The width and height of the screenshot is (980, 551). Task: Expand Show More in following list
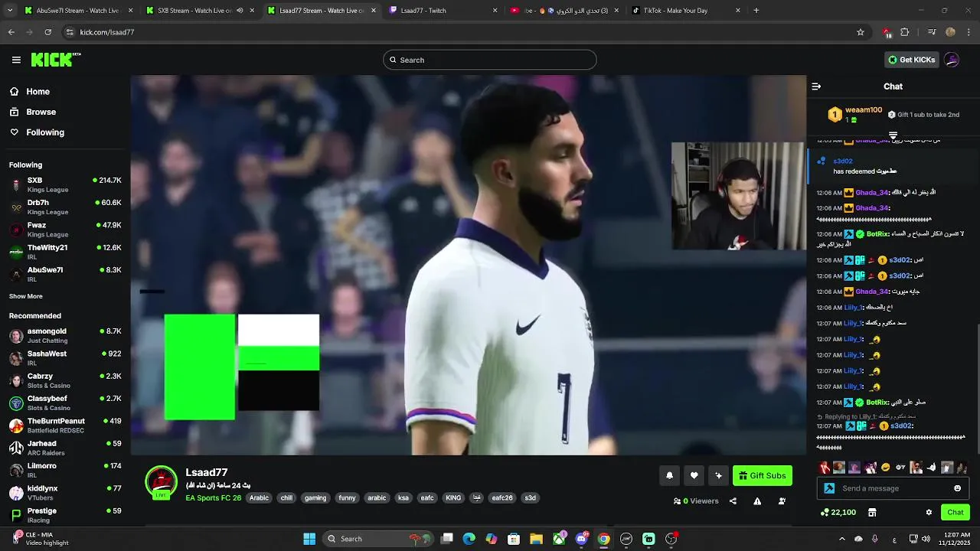(26, 296)
